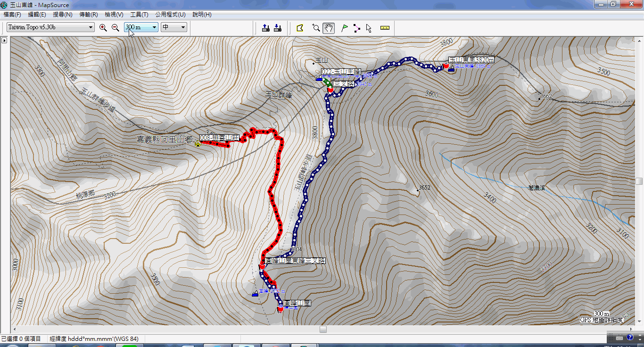Expand the collapsed left side panel arrow
The height and width of the screenshot is (347, 644).
(4, 41)
